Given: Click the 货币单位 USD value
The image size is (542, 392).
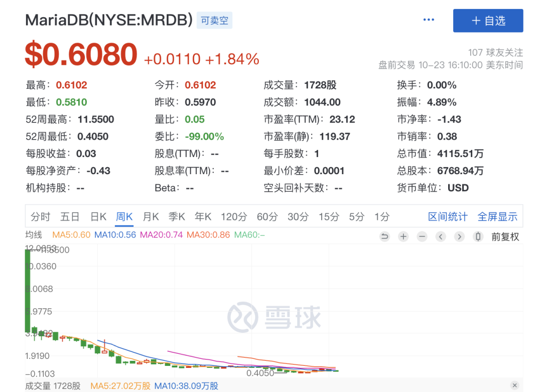Looking at the screenshot, I should (x=458, y=188).
